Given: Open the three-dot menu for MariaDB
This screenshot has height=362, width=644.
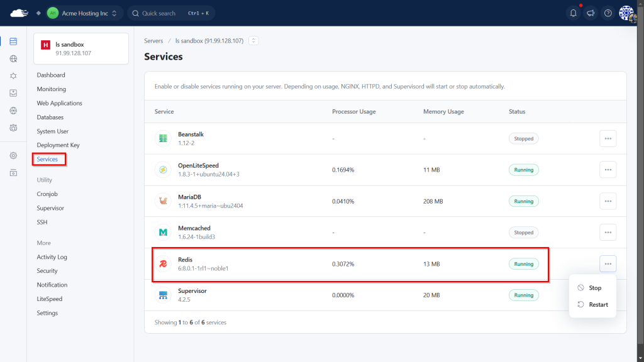Looking at the screenshot, I should point(608,201).
